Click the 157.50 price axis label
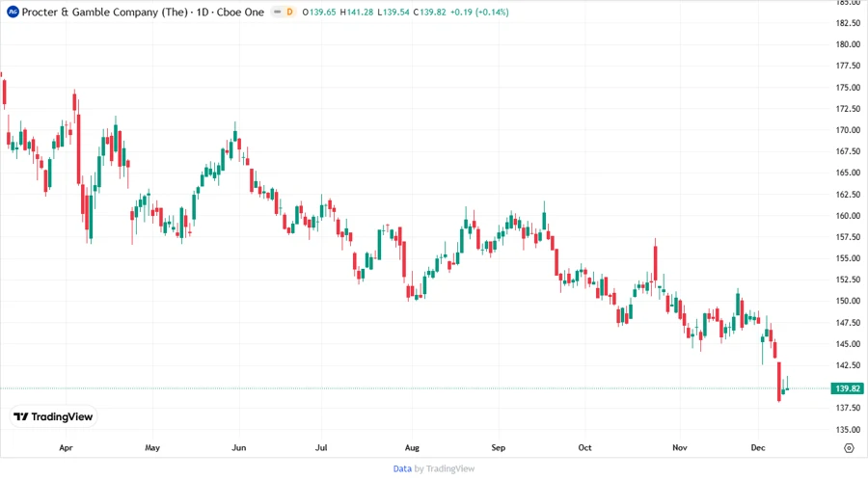Screen dimensions: 868x480 848,237
